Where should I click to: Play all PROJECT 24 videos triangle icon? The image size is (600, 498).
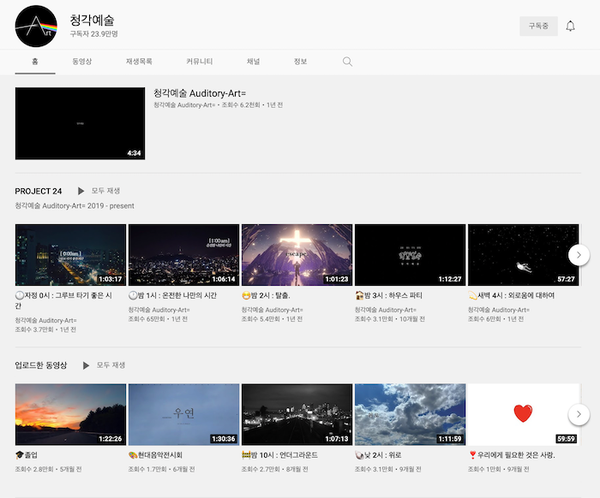point(81,191)
